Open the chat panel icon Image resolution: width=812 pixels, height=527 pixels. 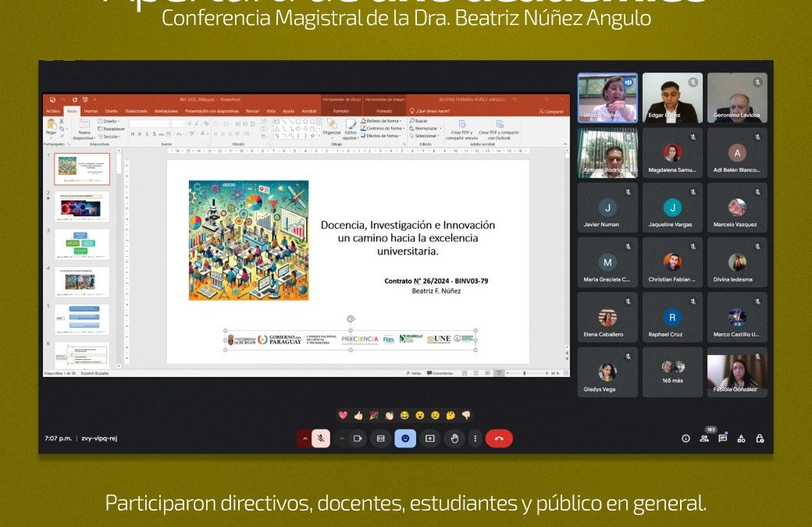pos(722,439)
